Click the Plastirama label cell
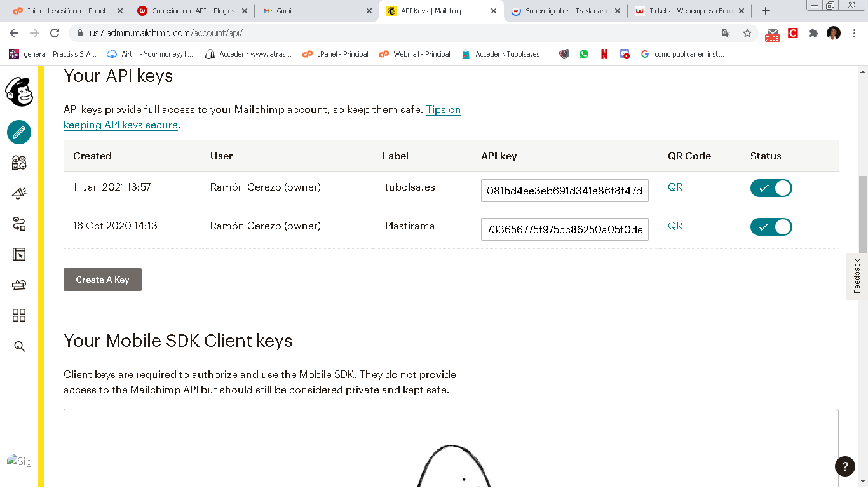Image resolution: width=868 pixels, height=488 pixels. point(410,226)
